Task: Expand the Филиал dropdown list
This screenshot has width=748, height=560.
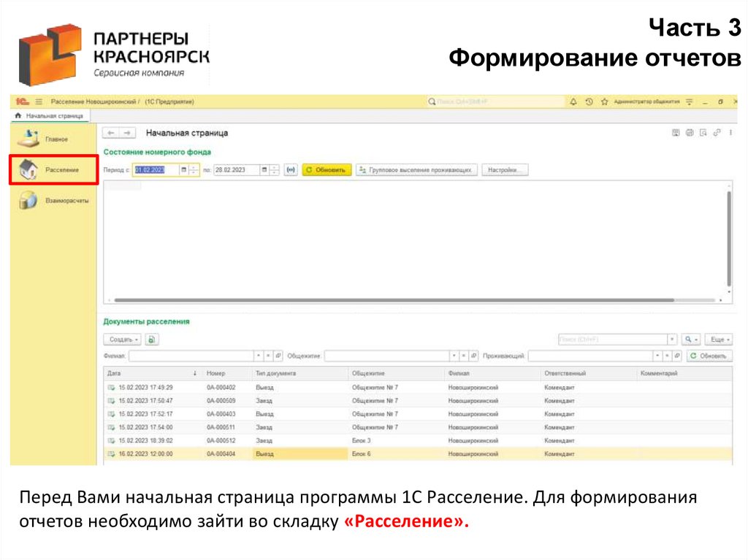Action: point(258,356)
